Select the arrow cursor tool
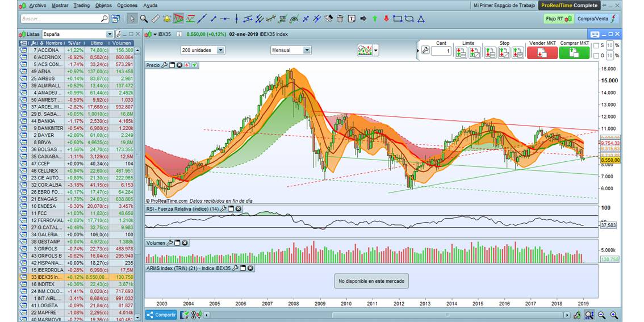Viewport: 644px width, 322px height. click(x=132, y=19)
